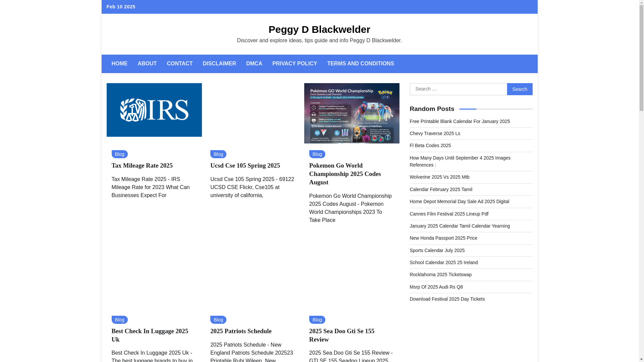Open the CONTACT page
Image resolution: width=644 pixels, height=362 pixels.
tap(179, 64)
